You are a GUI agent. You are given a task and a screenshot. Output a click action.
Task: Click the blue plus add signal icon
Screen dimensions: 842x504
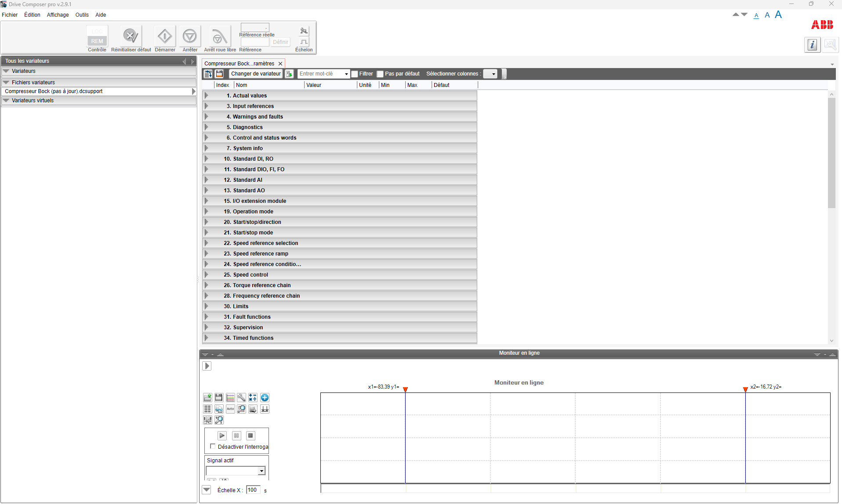[265, 398]
